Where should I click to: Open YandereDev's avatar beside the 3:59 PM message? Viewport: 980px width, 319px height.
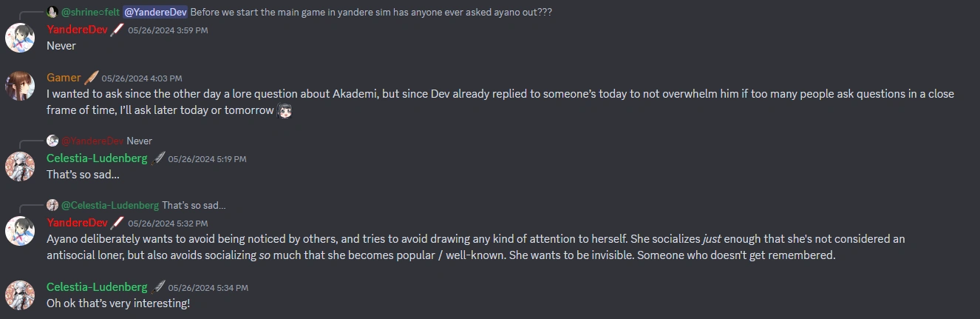pyautogui.click(x=20, y=37)
